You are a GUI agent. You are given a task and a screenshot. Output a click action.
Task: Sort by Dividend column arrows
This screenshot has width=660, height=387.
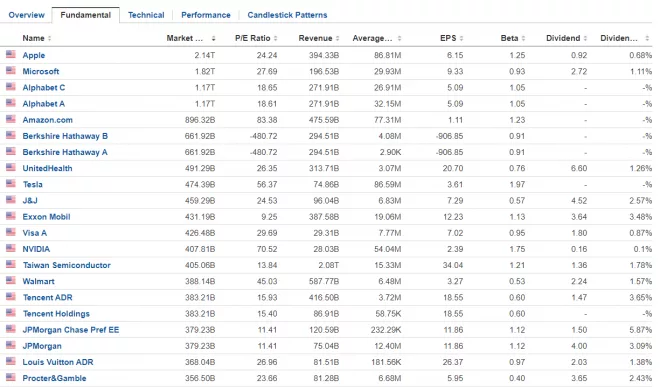585,38
